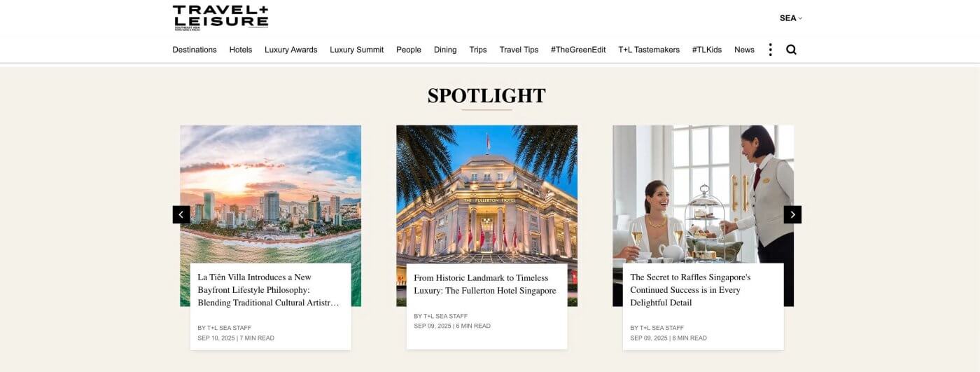Go to the Hotels section
This screenshot has width=980, height=372.
pyautogui.click(x=241, y=50)
